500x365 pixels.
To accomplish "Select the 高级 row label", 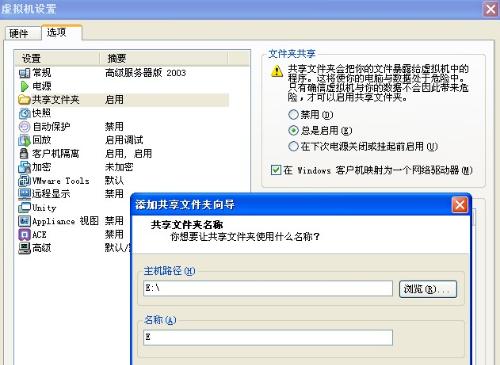I will pyautogui.click(x=42, y=248).
